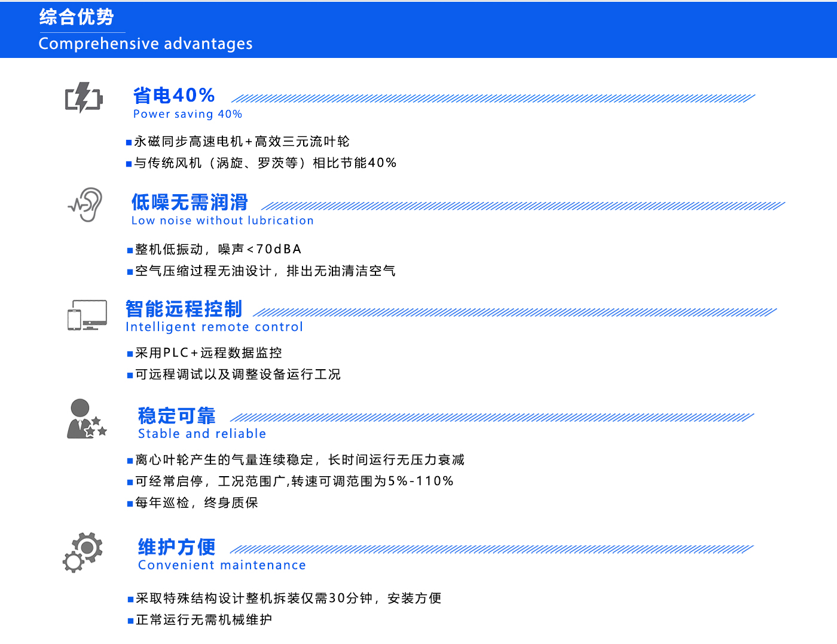The width and height of the screenshot is (837, 644).
Task: Click the battery lightning power-saving icon
Action: [84, 97]
